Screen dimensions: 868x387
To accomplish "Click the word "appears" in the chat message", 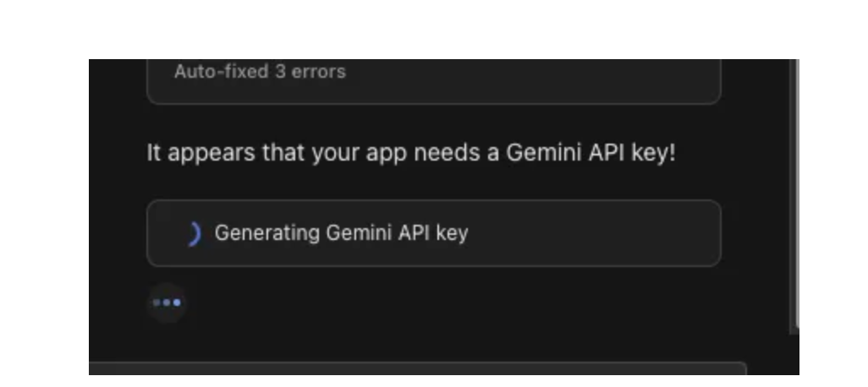I will pos(212,155).
